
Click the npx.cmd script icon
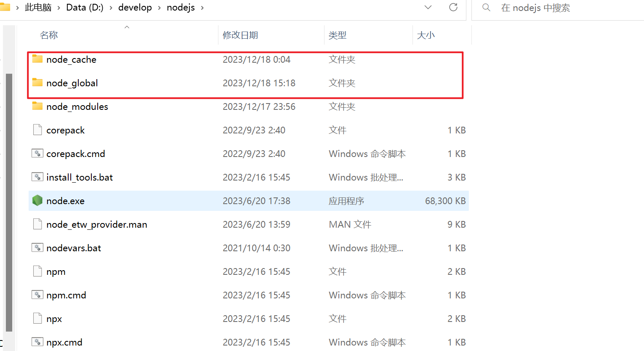coord(37,342)
